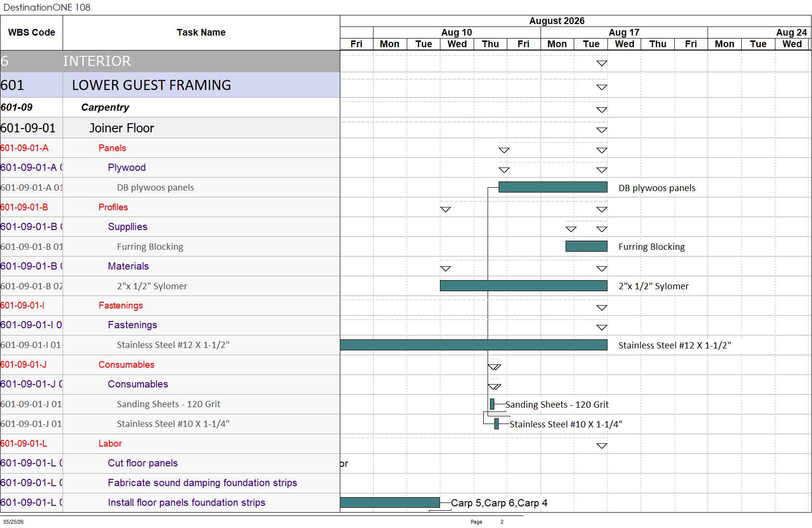Click the DB plywoos panels Gantt bar
The image size is (812, 528).
coord(553,187)
